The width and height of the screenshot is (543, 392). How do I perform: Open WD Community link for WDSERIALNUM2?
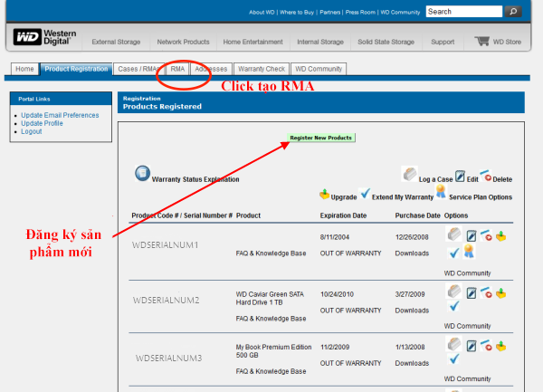[x=468, y=326]
